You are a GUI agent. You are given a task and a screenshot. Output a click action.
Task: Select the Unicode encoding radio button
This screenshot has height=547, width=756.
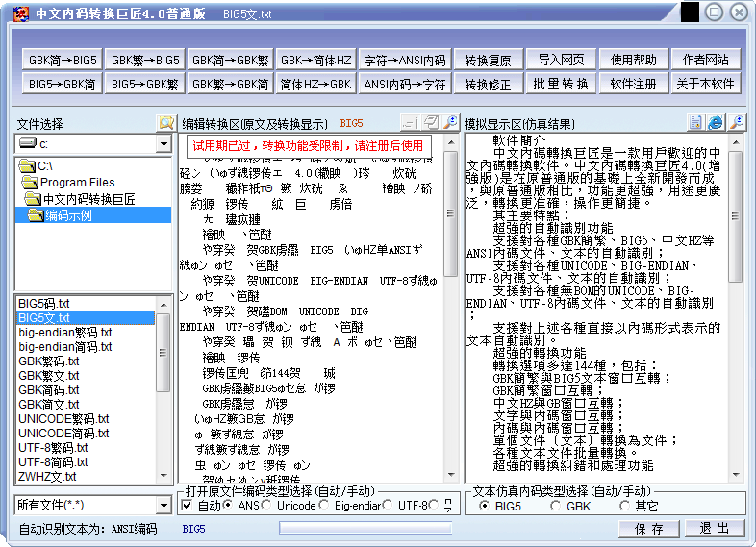[265, 505]
